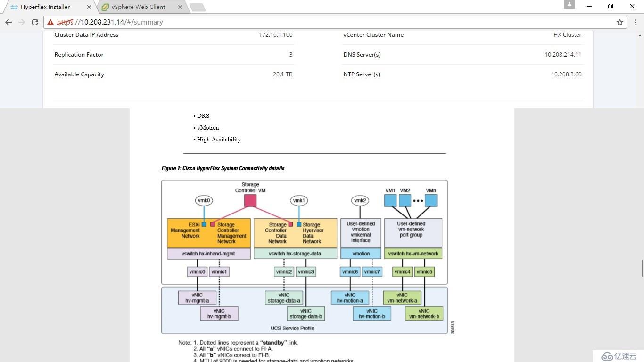Click the vNIC hv-motion-a box
The width and height of the screenshot is (644, 362).
(350, 298)
